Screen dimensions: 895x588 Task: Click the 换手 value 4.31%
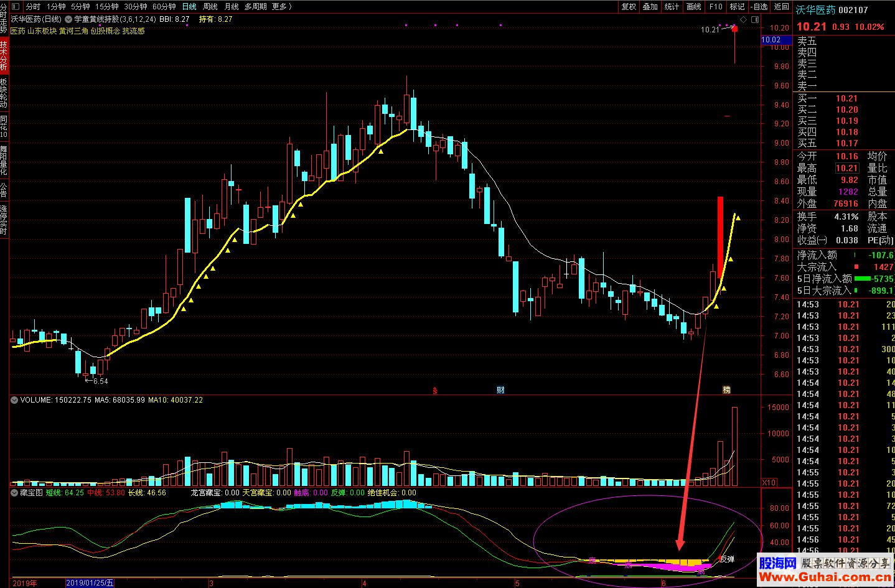846,217
